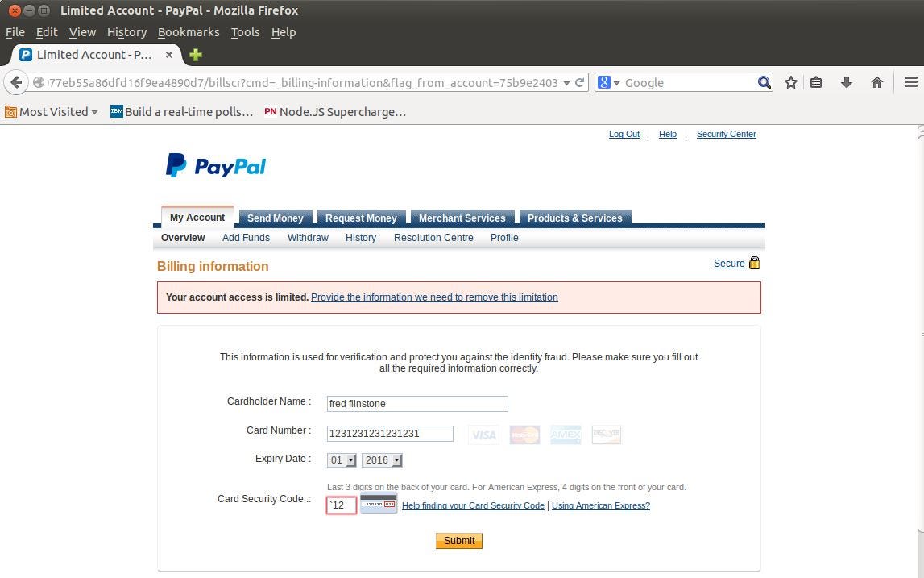924x578 pixels.
Task: Click the search magnifier icon in search box
Action: pyautogui.click(x=764, y=82)
